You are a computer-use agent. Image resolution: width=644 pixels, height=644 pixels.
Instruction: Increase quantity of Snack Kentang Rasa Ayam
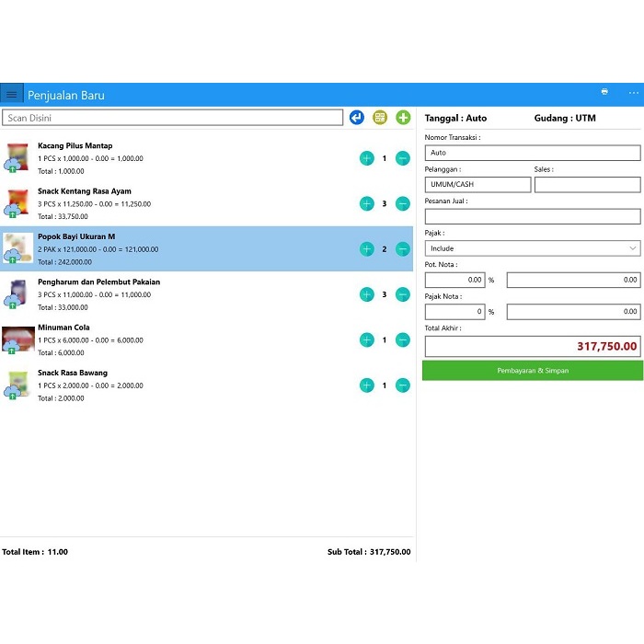click(367, 203)
